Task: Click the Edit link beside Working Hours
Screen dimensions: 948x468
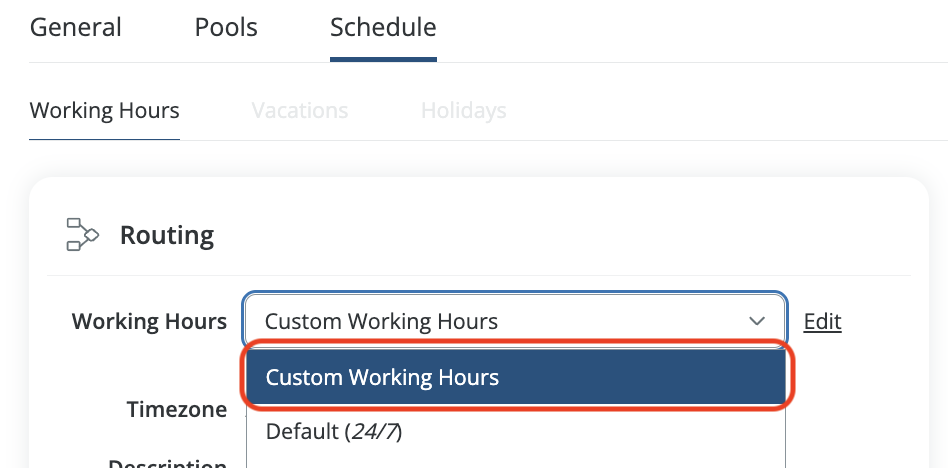Action: [x=822, y=321]
